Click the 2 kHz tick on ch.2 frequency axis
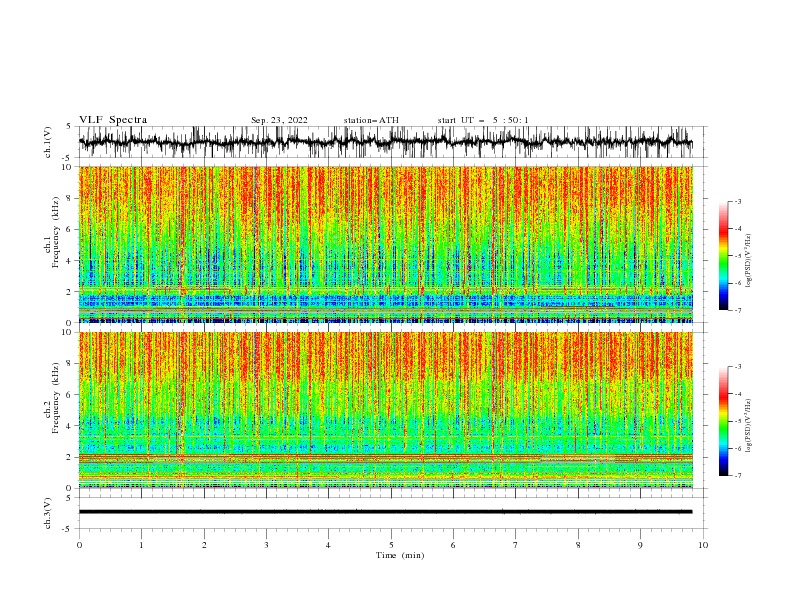The height and width of the screenshot is (612, 792). tap(70, 457)
